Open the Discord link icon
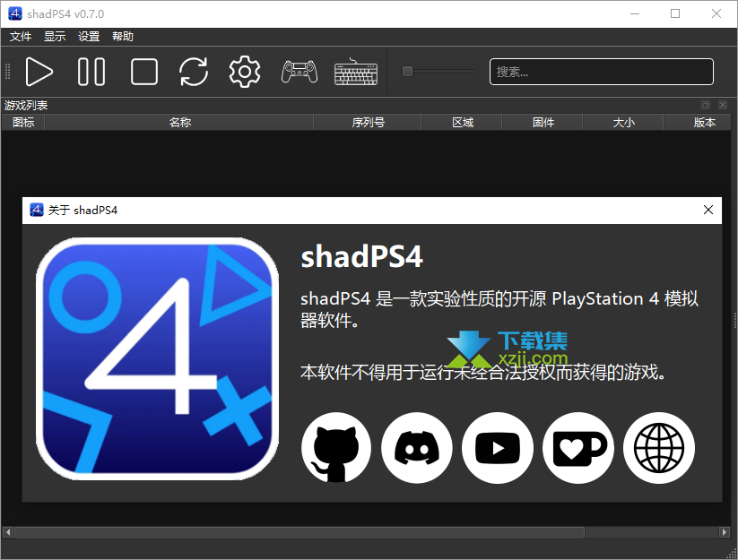738x560 pixels. (x=417, y=447)
